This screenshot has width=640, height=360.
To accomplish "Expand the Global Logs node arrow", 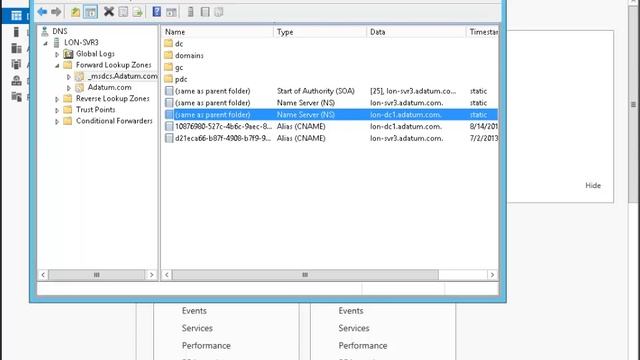I will [x=57, y=54].
